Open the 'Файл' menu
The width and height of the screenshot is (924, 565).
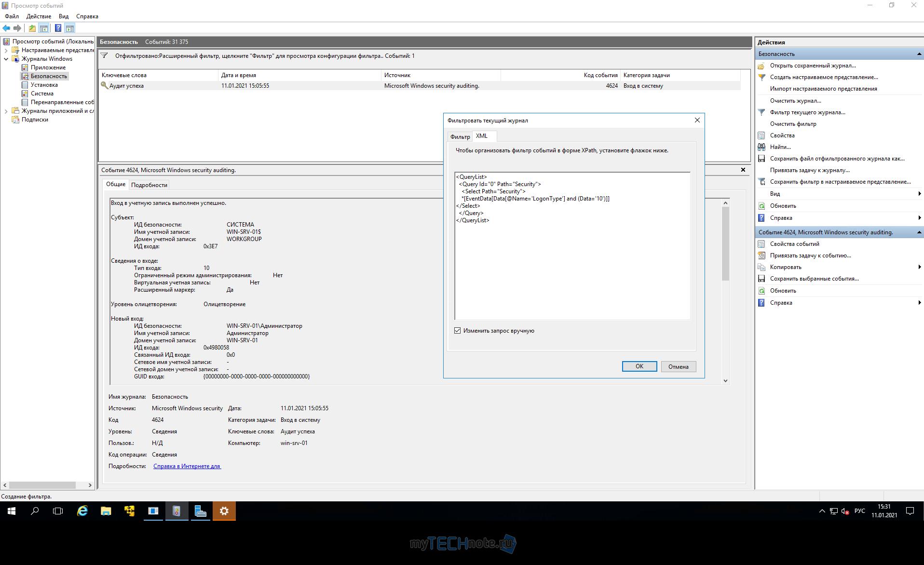pos(12,16)
